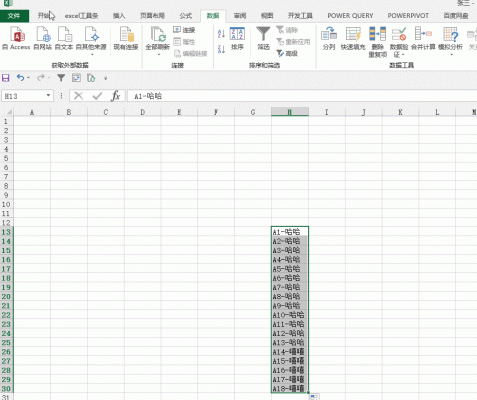Screen dimensions: 477x400
Task: Select row 1 header
Action: pos(6,121)
